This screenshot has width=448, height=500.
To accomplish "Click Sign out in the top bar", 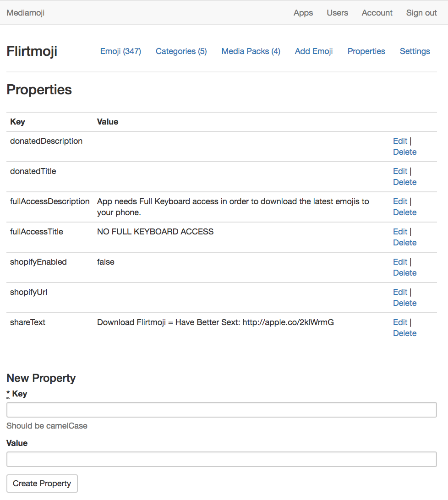I will tap(421, 13).
